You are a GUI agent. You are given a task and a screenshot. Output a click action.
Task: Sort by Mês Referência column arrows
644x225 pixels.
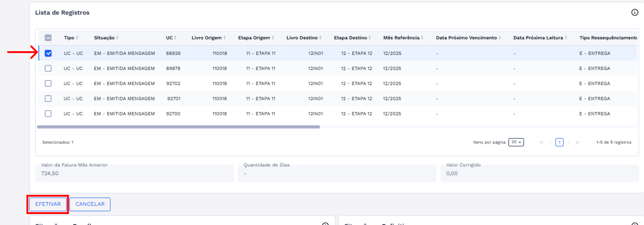pyautogui.click(x=422, y=37)
